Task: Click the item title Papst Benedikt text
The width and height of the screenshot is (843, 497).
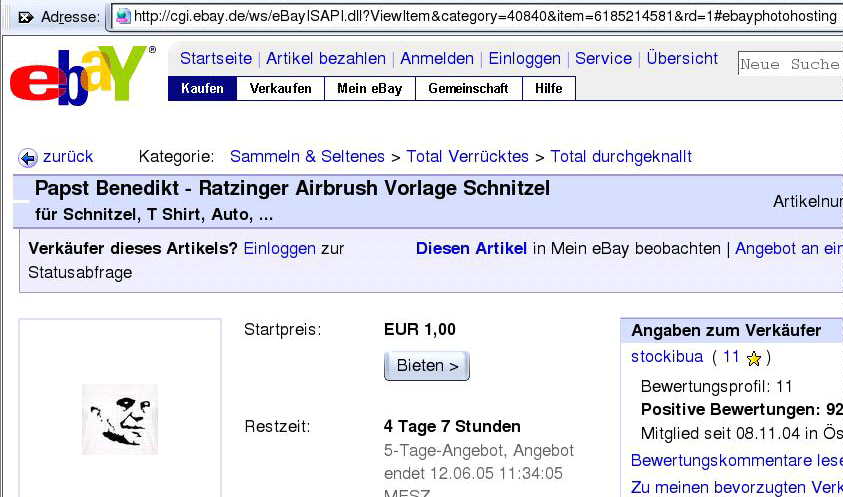Action: click(292, 188)
